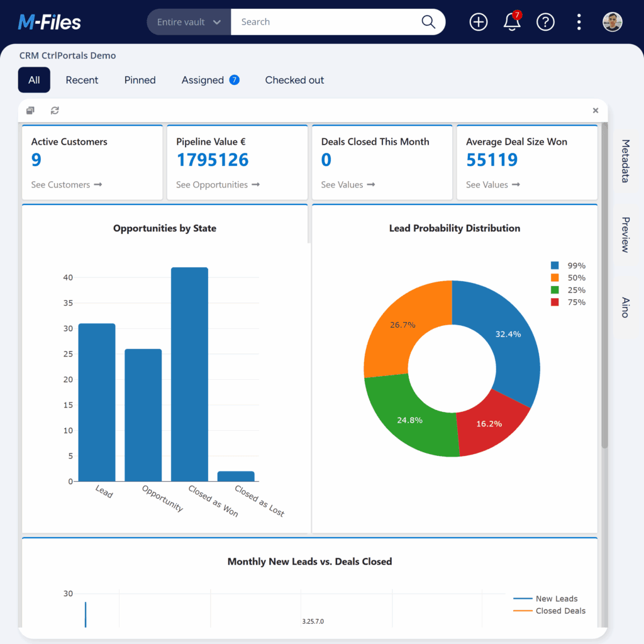This screenshot has height=644, width=644.
Task: Open the three-dot overflow menu
Action: coord(579,22)
